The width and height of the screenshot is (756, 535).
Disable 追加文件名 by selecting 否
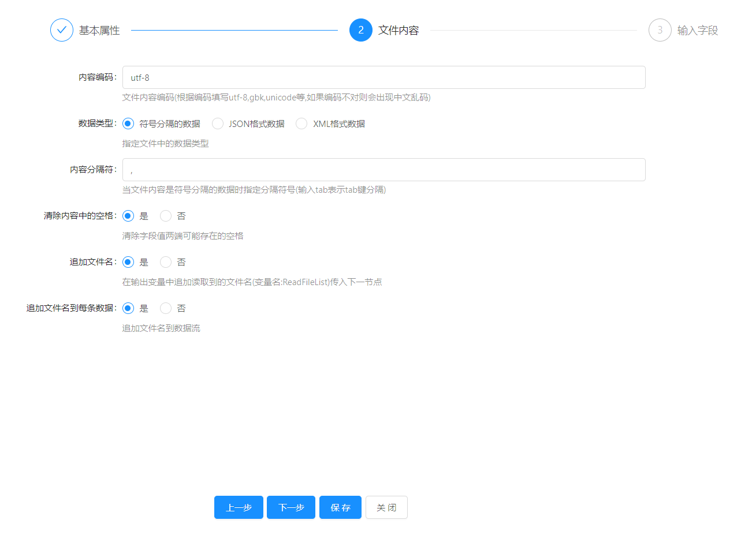[x=166, y=262]
